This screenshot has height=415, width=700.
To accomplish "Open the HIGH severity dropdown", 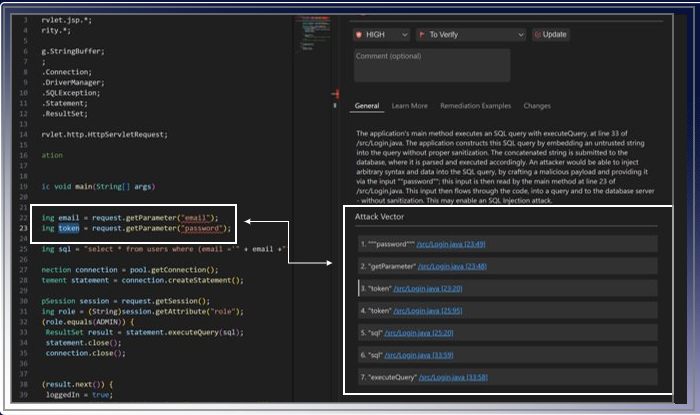I will (381, 35).
